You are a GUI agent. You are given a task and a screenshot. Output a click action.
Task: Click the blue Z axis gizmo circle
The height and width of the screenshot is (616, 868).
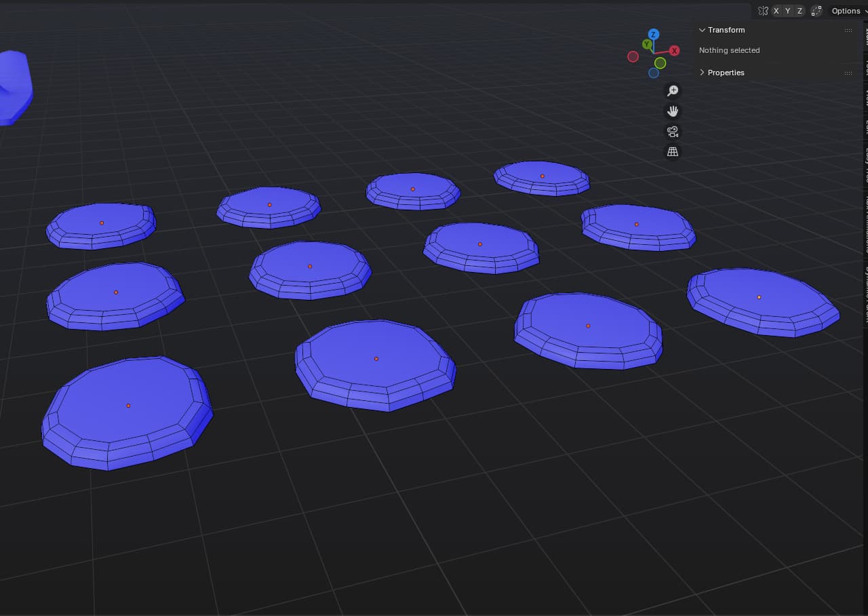point(653,34)
